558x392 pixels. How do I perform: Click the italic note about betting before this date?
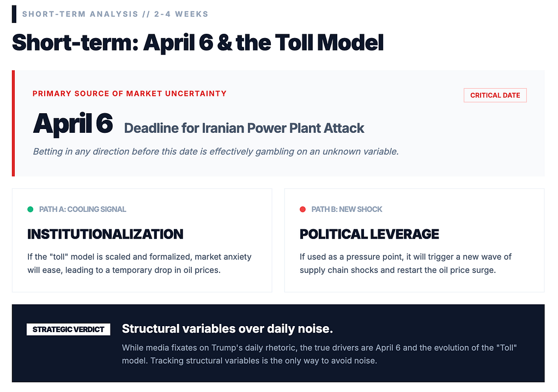click(x=216, y=151)
